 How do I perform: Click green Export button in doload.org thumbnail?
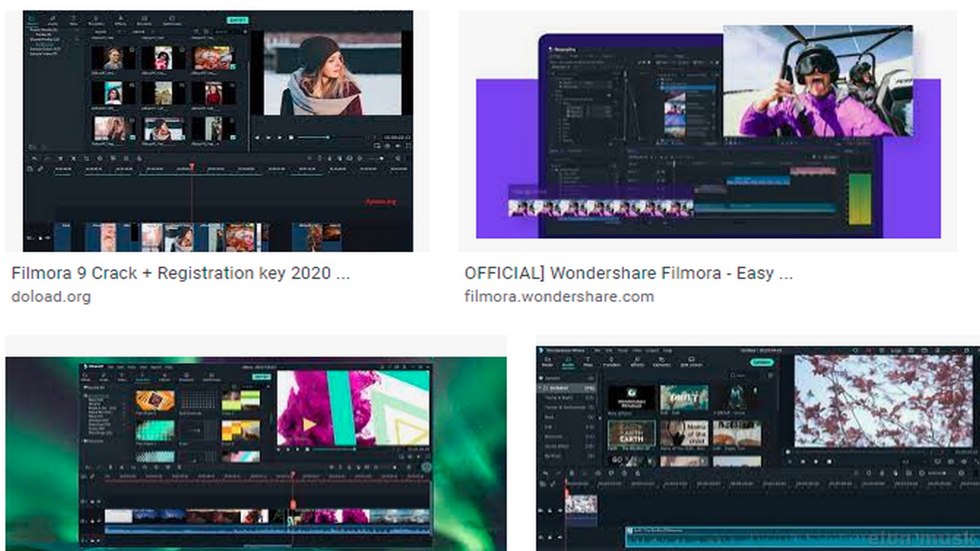tap(238, 20)
